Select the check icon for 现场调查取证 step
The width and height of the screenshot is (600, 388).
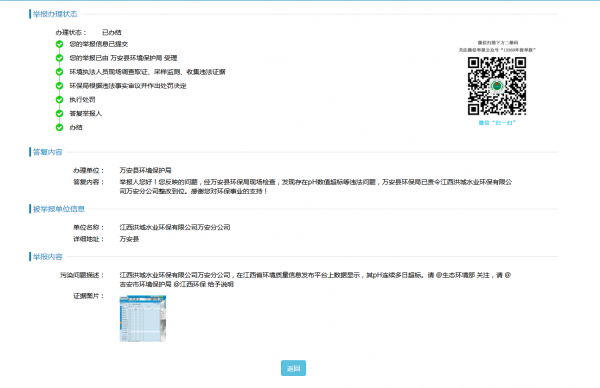(59, 72)
